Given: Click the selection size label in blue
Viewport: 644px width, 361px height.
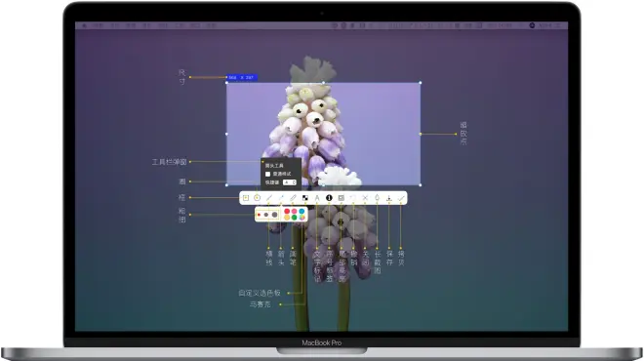Looking at the screenshot, I should pos(242,77).
